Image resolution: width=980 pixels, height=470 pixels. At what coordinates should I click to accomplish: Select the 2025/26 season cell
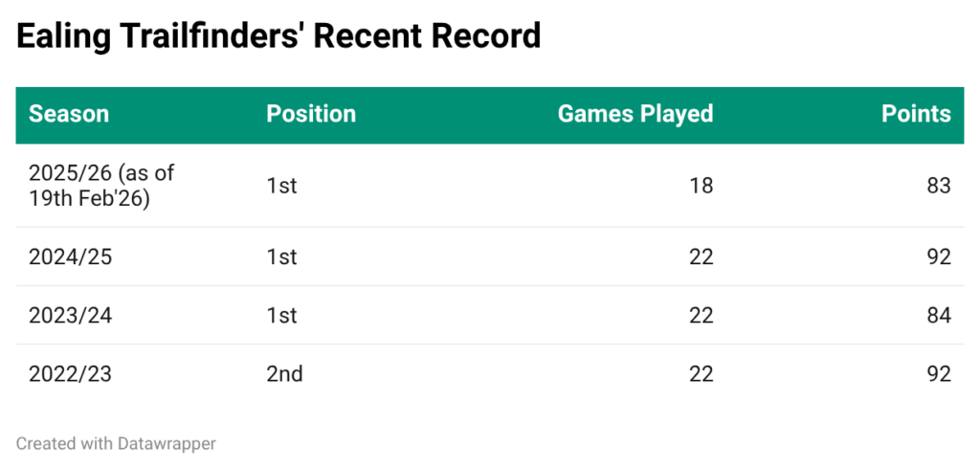coord(101,185)
